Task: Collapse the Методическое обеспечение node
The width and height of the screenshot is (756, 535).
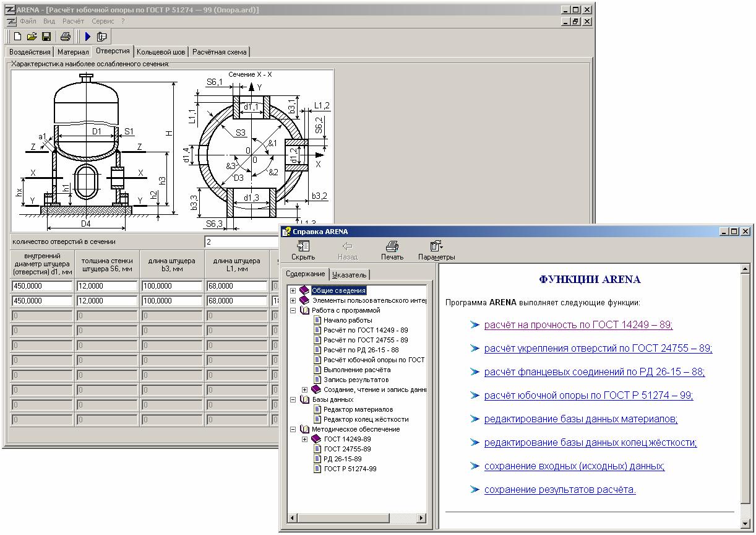Action: pos(293,429)
